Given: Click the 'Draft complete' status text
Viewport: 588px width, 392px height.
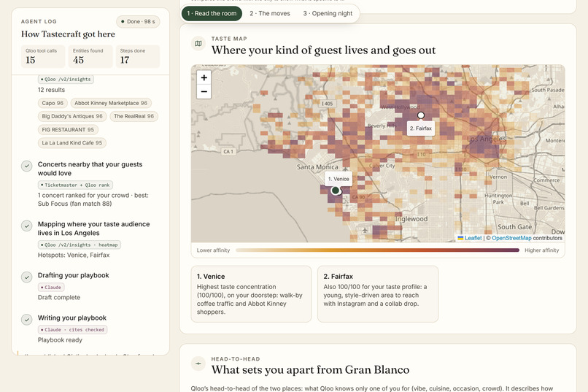Looking at the screenshot, I should [59, 298].
